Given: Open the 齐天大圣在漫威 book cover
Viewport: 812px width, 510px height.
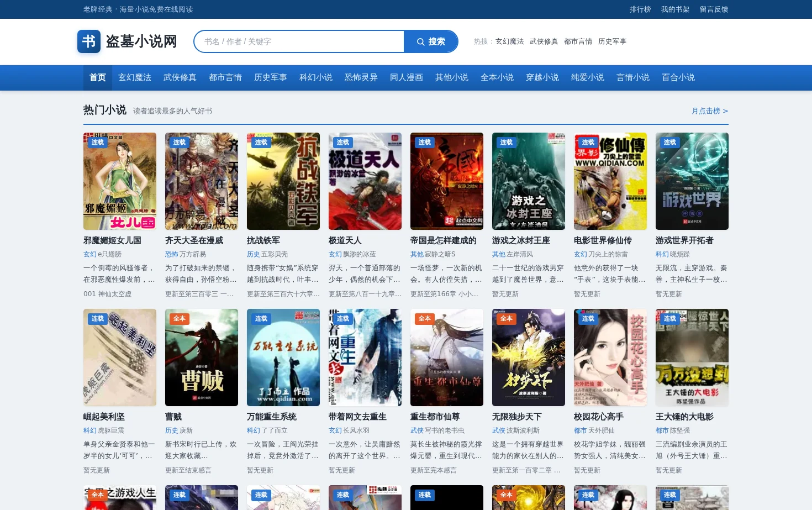Looking at the screenshot, I should [x=202, y=181].
